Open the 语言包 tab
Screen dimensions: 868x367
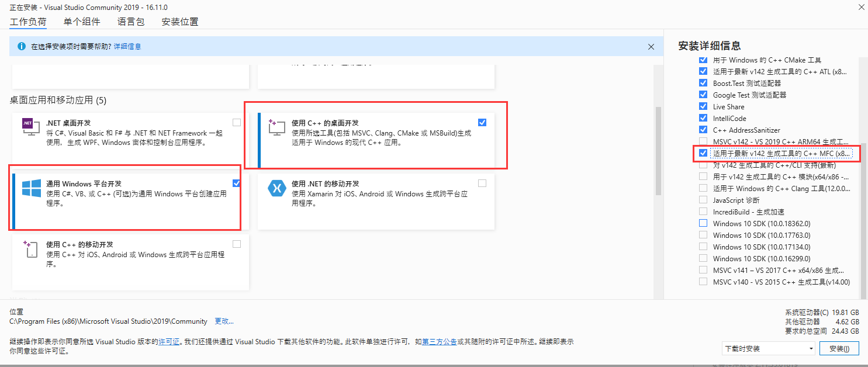130,22
